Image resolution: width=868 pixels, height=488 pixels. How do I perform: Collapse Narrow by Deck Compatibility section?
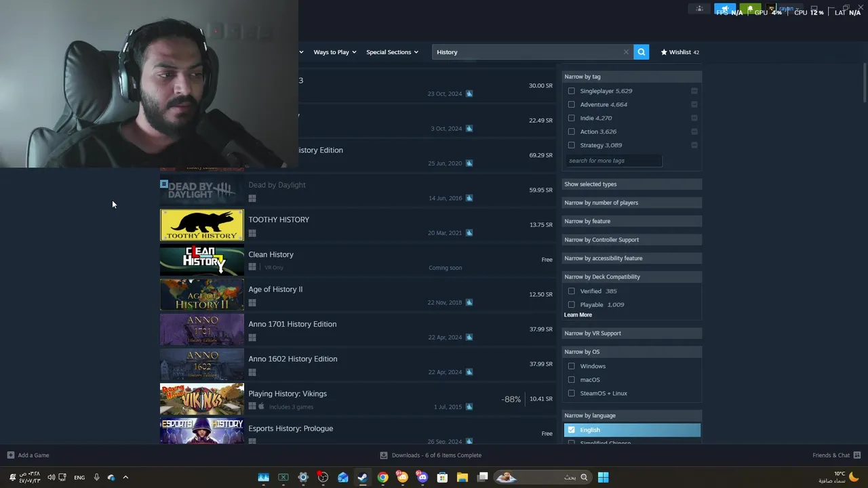(x=632, y=277)
